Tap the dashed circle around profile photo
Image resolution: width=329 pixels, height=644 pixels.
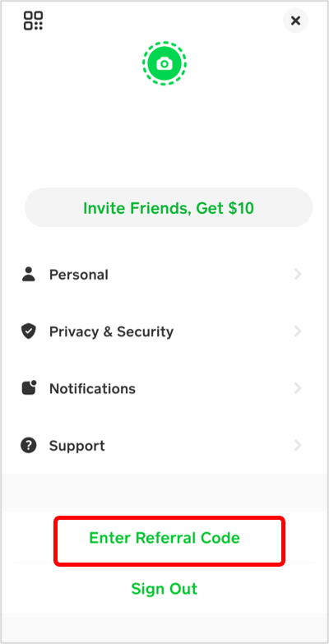[x=164, y=63]
